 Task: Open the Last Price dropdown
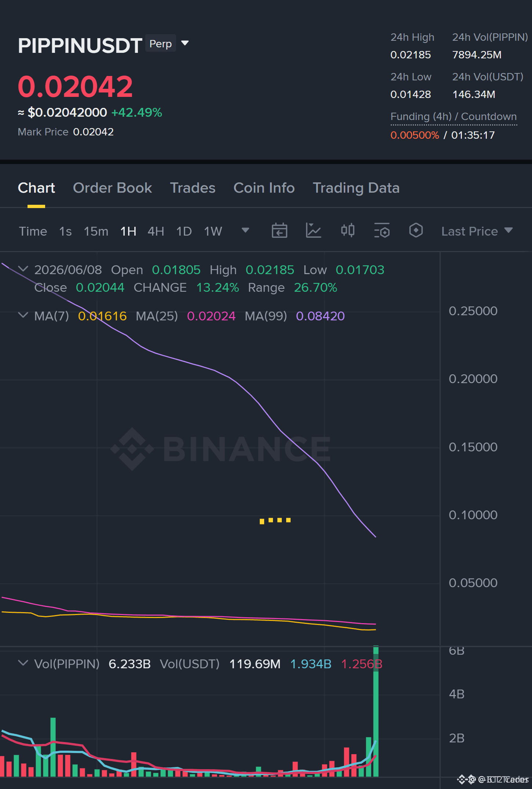coord(477,231)
